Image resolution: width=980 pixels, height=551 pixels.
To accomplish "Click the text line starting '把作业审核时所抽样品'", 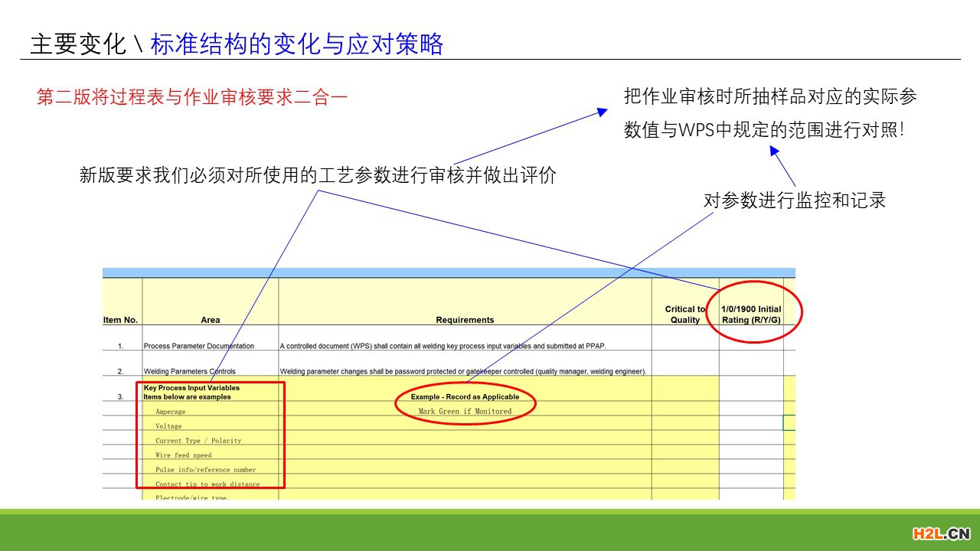I will point(771,96).
